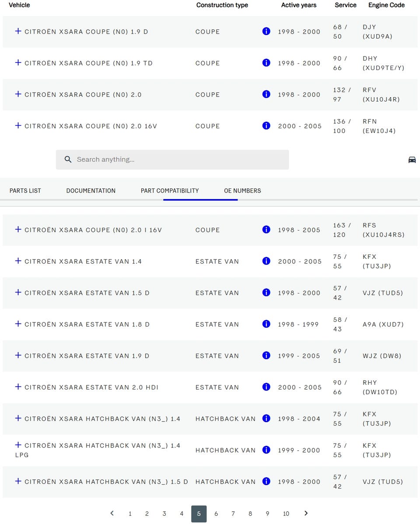Image resolution: width=420 pixels, height=524 pixels.
Task: Click the Engine Code column header
Action: (x=386, y=5)
